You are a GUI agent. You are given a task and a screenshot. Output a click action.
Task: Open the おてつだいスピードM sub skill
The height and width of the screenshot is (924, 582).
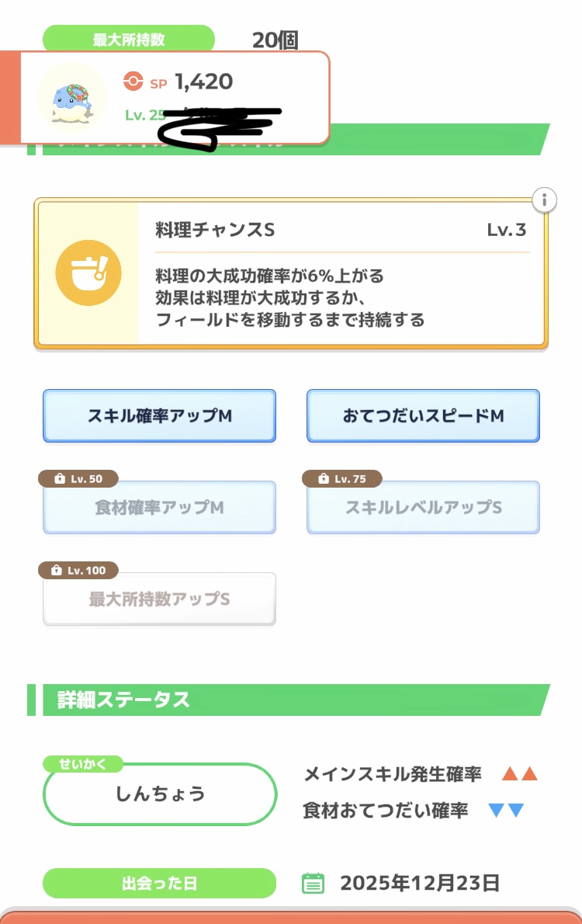[423, 416]
